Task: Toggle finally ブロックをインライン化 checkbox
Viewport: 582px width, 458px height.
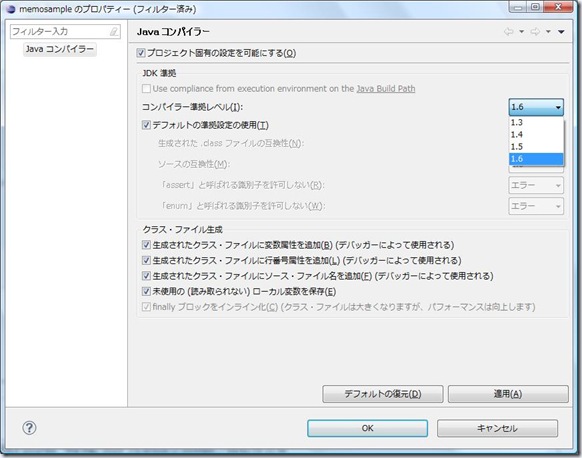Action: click(x=146, y=307)
